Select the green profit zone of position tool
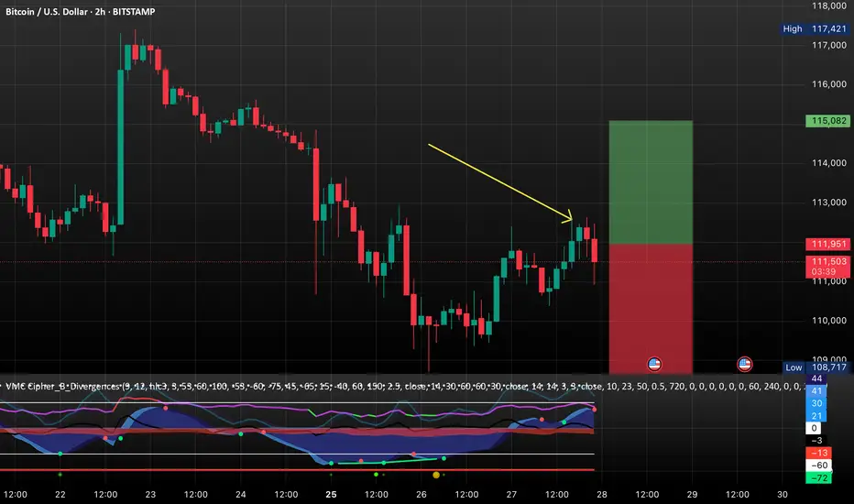The width and height of the screenshot is (854, 504). 651,182
